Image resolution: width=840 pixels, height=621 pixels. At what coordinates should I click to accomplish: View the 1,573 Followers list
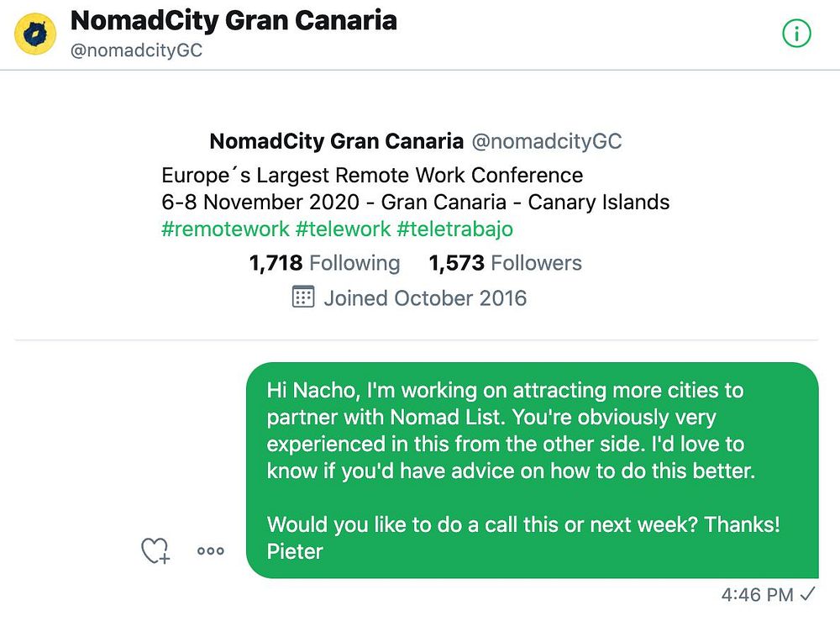(505, 263)
